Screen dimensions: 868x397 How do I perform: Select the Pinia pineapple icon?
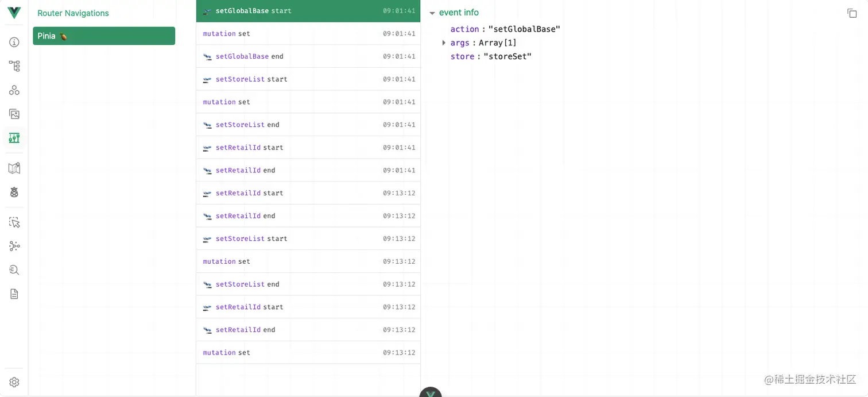pyautogui.click(x=14, y=192)
